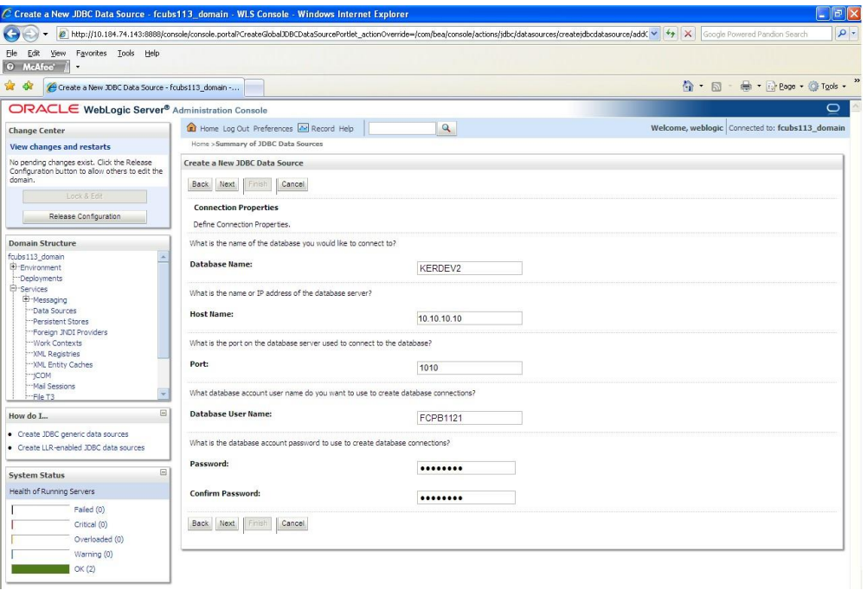Click the Host Name field

470,318
